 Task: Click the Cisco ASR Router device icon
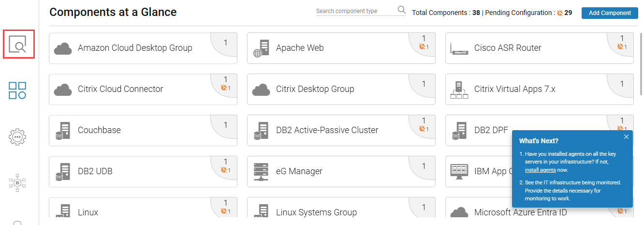(459, 49)
